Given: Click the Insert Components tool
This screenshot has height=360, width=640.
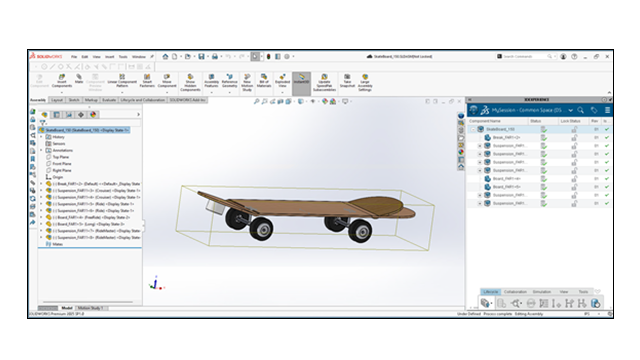Looking at the screenshot, I should [62, 81].
